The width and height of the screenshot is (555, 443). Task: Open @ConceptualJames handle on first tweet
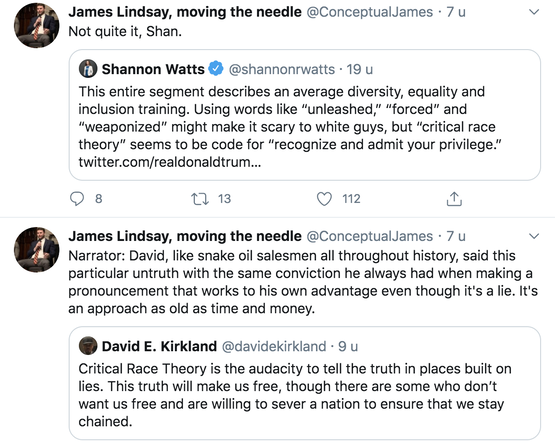click(370, 12)
